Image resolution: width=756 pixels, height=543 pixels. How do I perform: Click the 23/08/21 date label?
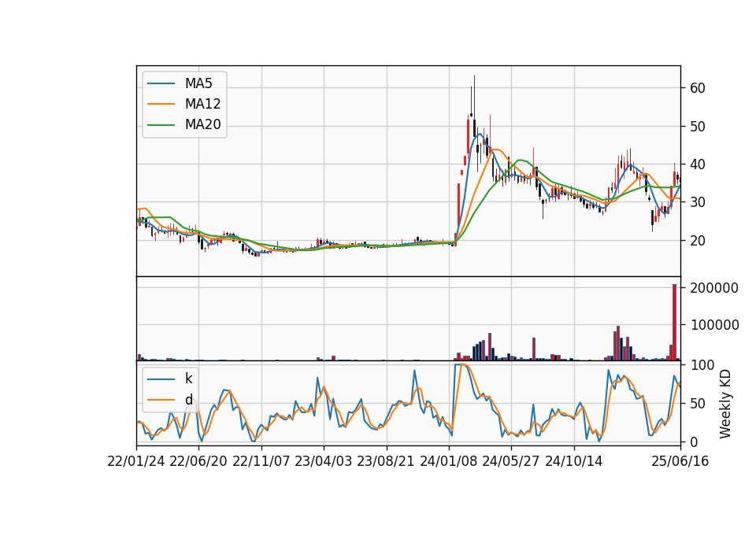coord(386,462)
